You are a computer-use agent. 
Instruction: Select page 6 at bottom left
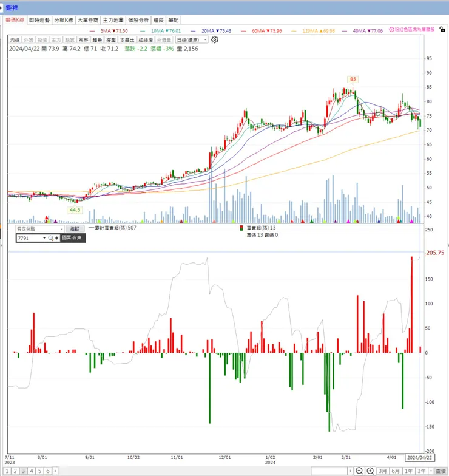pyautogui.click(x=47, y=471)
